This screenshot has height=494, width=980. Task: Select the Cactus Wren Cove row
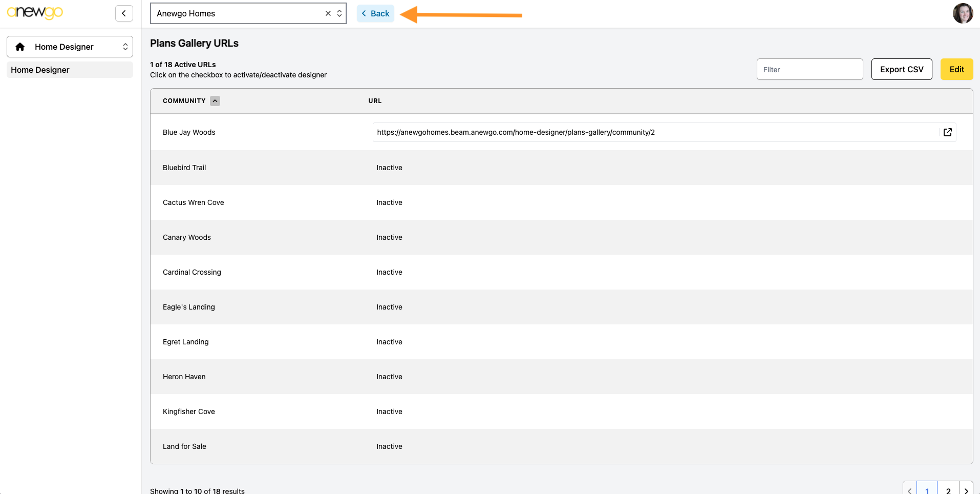[561, 202]
